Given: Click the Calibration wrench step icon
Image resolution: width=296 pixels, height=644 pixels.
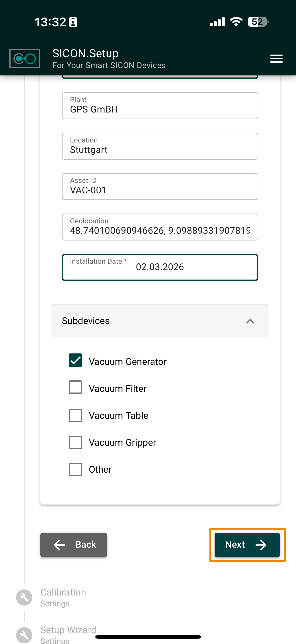Looking at the screenshot, I should (24, 597).
